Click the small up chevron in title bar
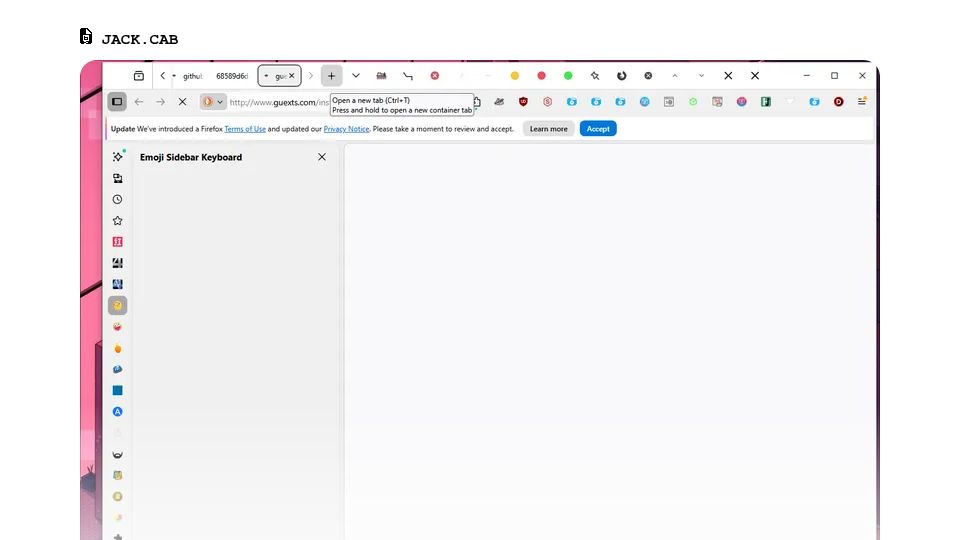 pos(675,76)
